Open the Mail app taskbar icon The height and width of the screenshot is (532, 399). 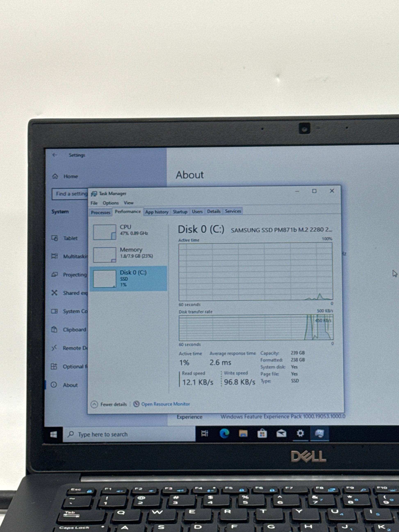pyautogui.click(x=281, y=433)
